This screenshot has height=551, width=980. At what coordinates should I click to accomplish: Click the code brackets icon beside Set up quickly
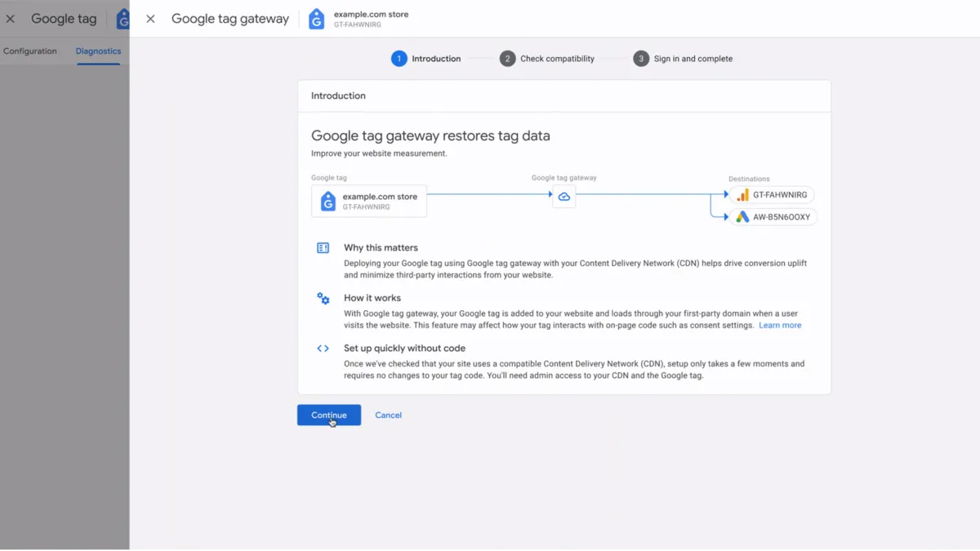pos(323,348)
